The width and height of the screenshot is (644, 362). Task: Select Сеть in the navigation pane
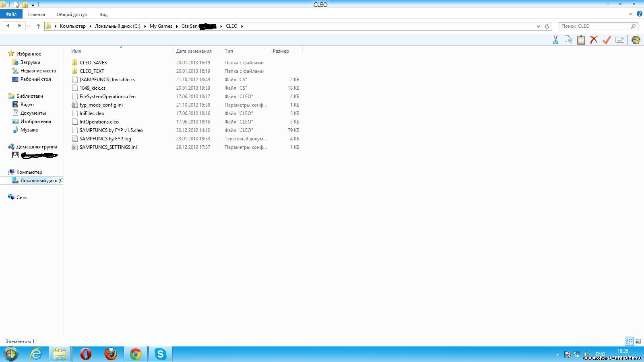[21, 197]
